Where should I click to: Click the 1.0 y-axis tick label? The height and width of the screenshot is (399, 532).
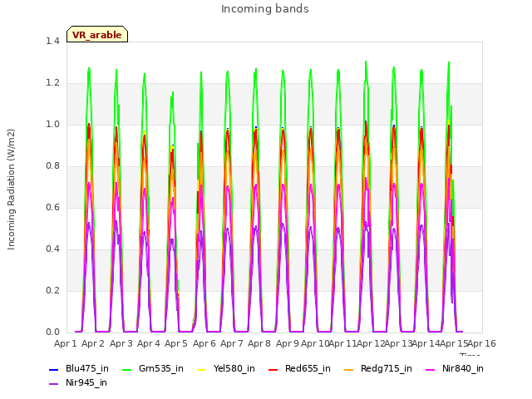[52, 124]
